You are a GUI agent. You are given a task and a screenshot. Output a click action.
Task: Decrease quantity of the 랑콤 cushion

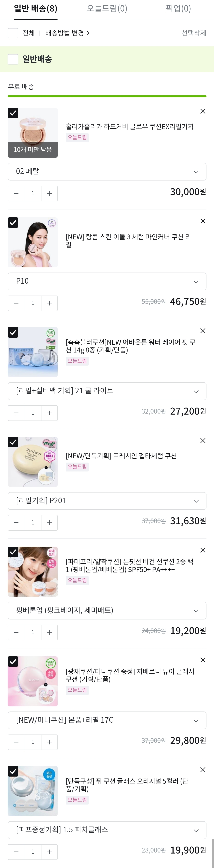pos(16,303)
